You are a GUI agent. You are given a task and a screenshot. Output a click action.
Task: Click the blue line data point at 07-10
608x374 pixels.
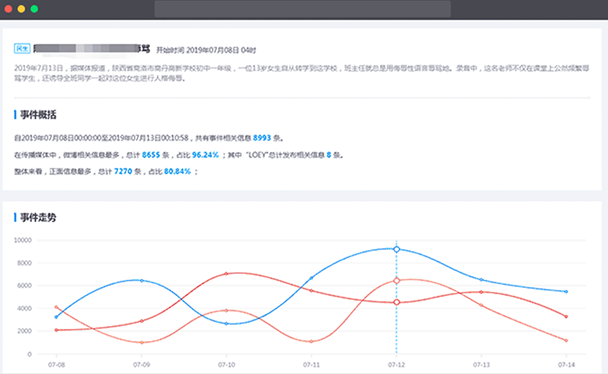[x=226, y=324]
